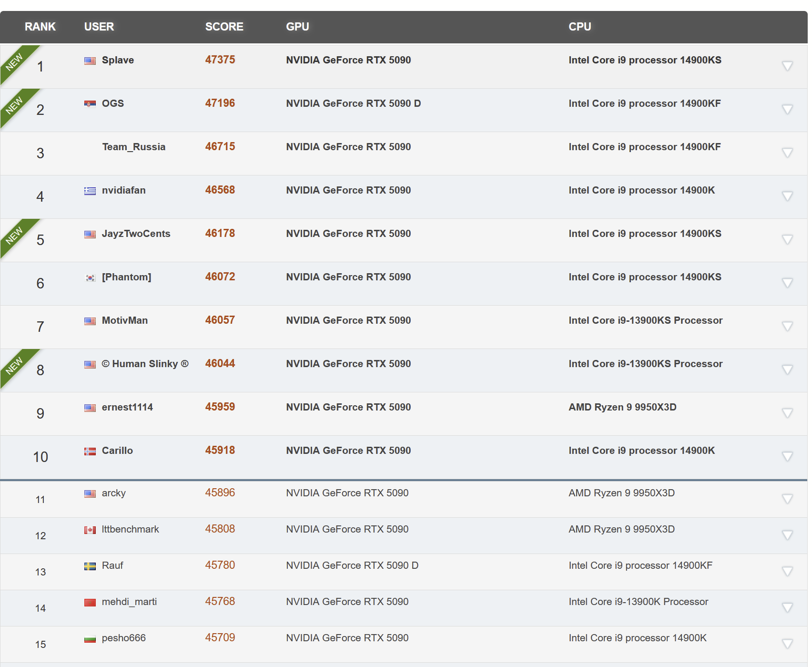Click the Greece flag beside nvidiafan
The width and height of the screenshot is (812, 667).
(x=90, y=191)
